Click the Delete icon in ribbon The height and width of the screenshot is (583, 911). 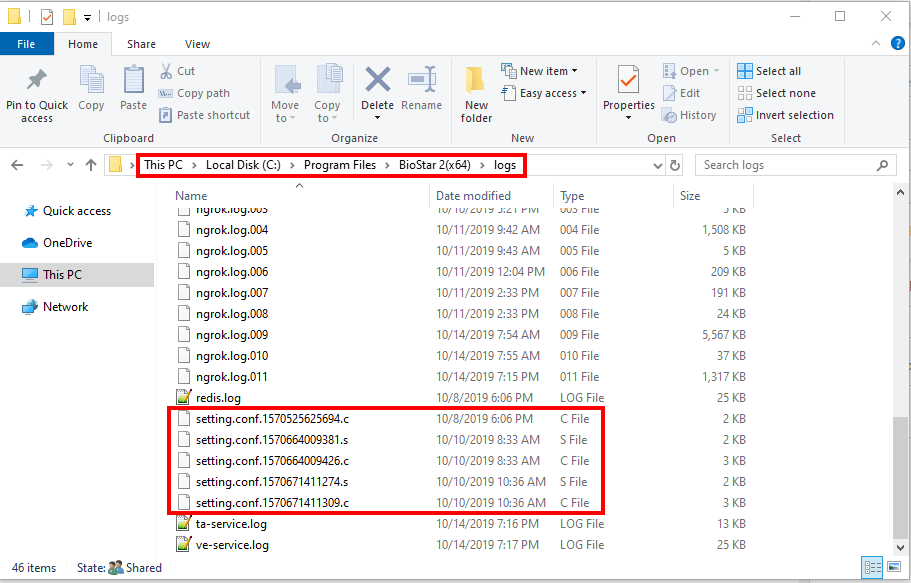point(377,81)
